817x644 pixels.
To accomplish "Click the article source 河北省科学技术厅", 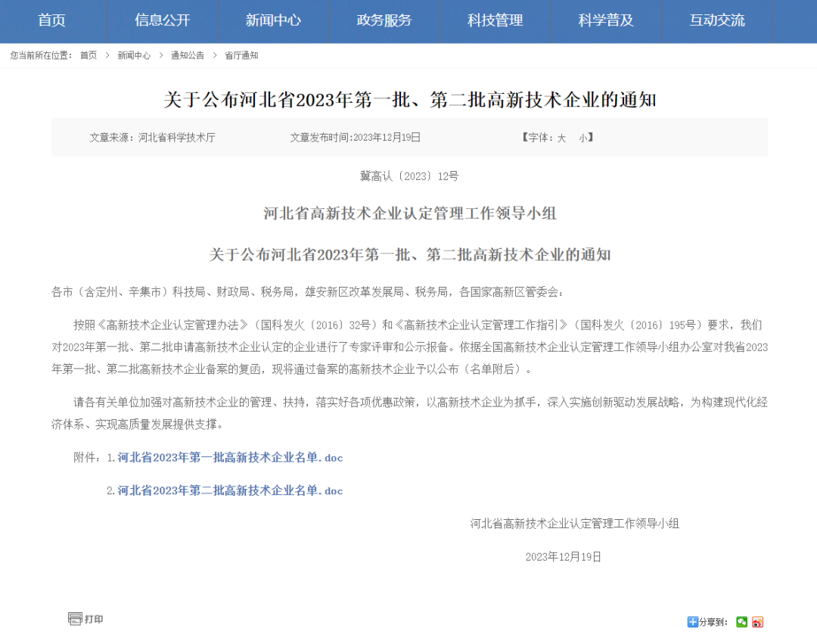I will tap(176, 138).
